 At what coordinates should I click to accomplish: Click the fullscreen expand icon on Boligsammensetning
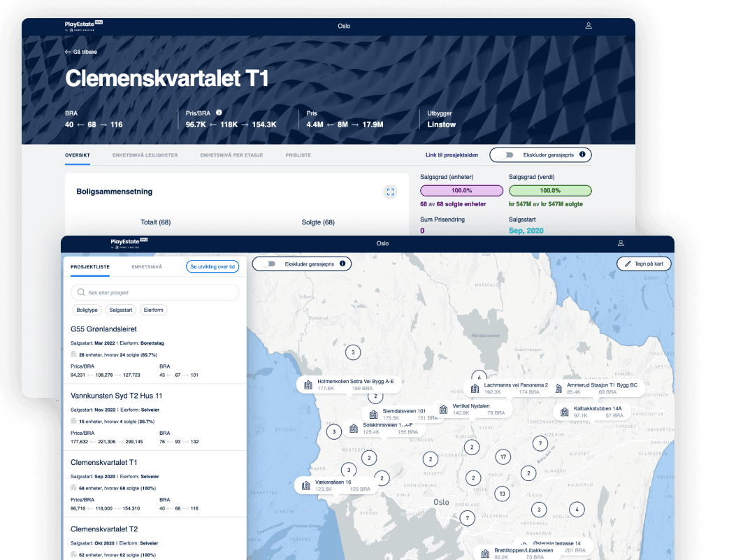390,192
